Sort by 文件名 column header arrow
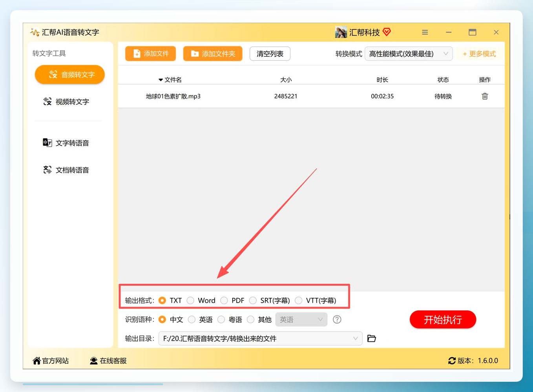533x392 pixels. click(161, 80)
